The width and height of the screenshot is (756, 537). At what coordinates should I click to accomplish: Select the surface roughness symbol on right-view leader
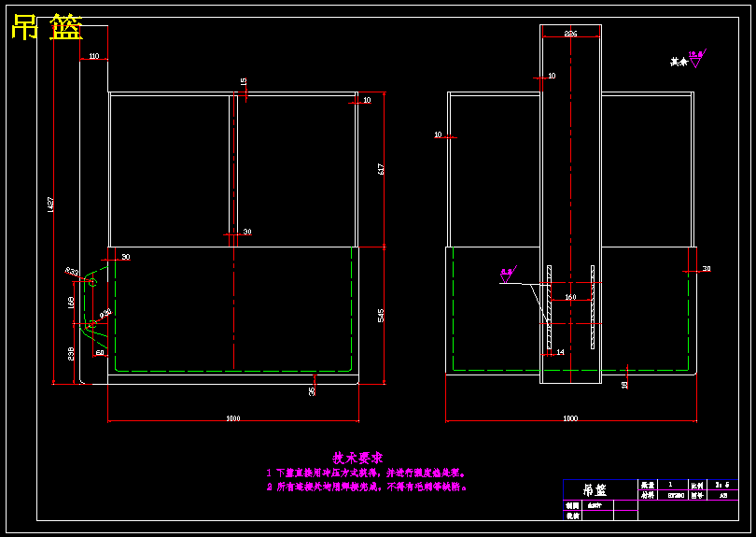pyautogui.click(x=508, y=274)
